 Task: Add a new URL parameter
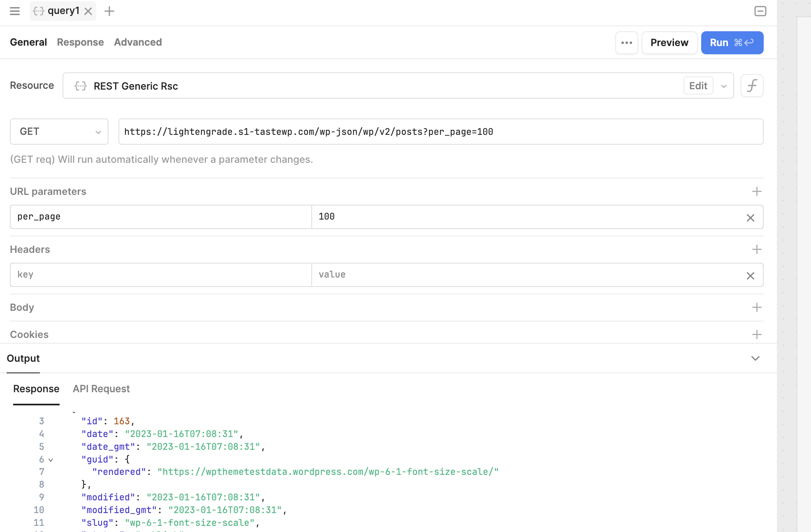pos(756,192)
